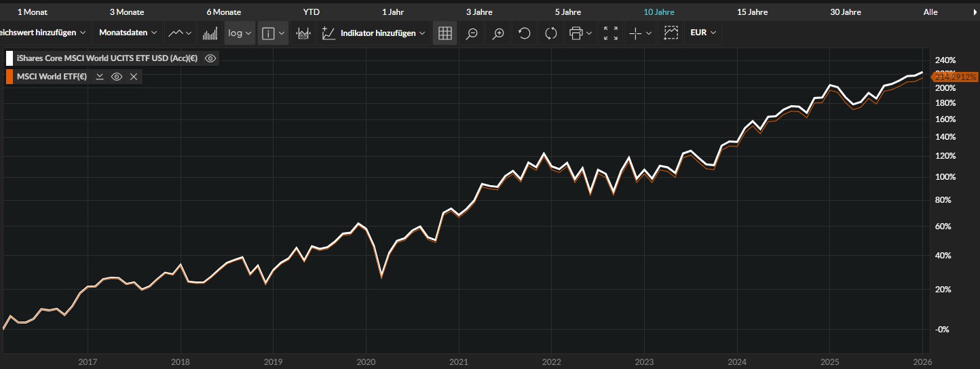
Task: Switch to the YTD time range
Action: coord(311,12)
